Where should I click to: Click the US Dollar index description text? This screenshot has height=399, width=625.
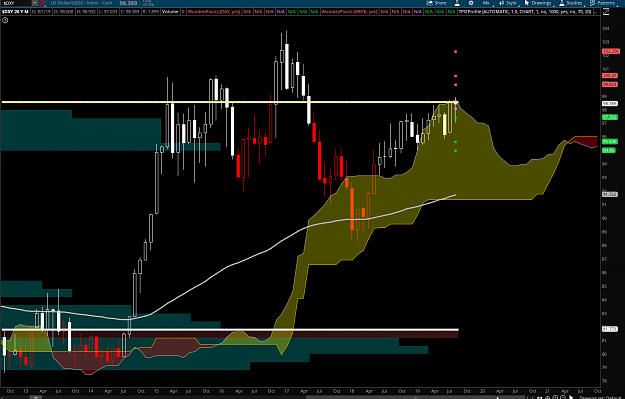(81, 3)
